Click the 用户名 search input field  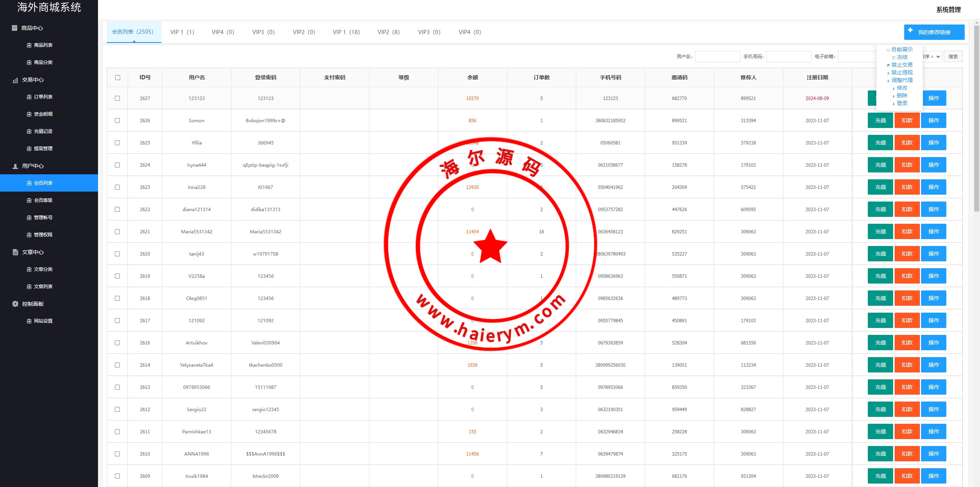coord(717,57)
